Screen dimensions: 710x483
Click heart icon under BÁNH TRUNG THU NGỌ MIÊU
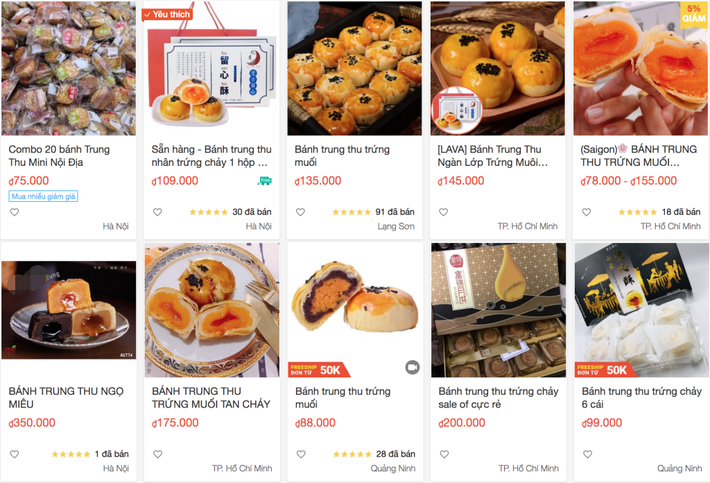pos(15,454)
